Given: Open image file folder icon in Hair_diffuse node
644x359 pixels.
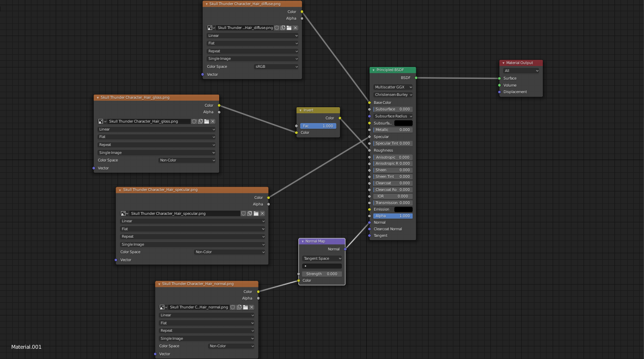Looking at the screenshot, I should (x=289, y=28).
